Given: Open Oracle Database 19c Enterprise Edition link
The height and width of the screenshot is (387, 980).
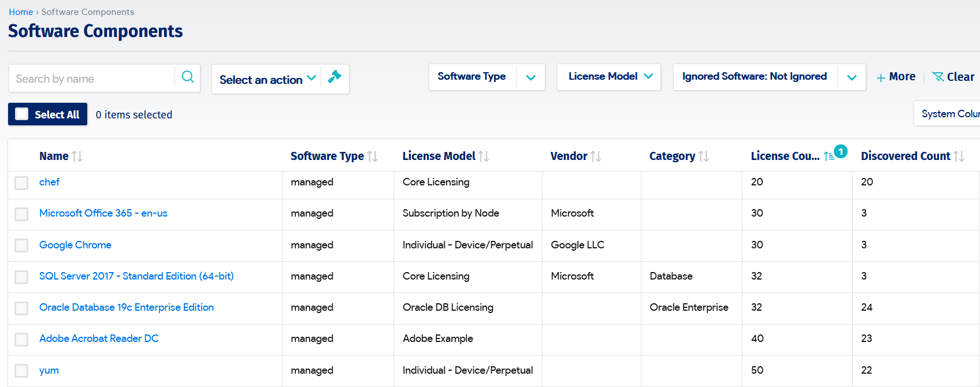Looking at the screenshot, I should tap(127, 307).
